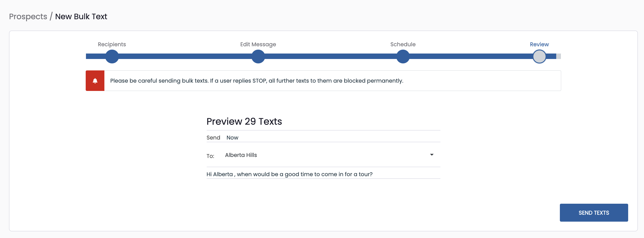
Task: Click the 'Alberta Hills' recipient name
Action: point(241,155)
